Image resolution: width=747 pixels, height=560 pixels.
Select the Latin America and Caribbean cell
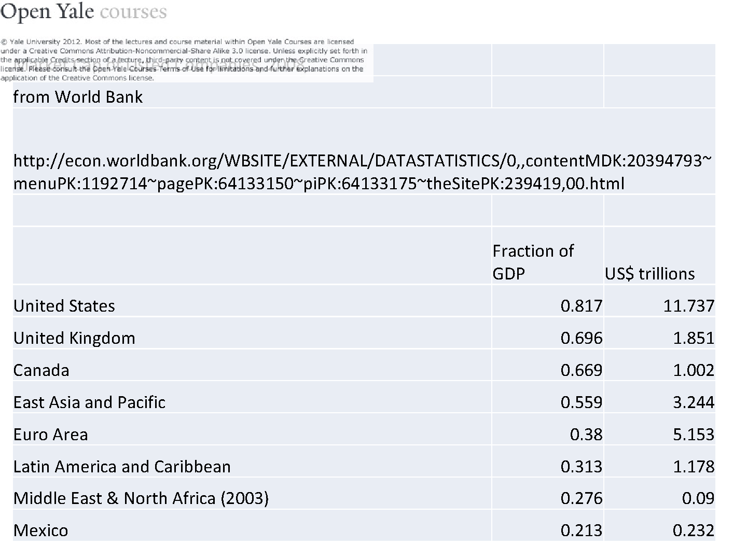coord(122,466)
